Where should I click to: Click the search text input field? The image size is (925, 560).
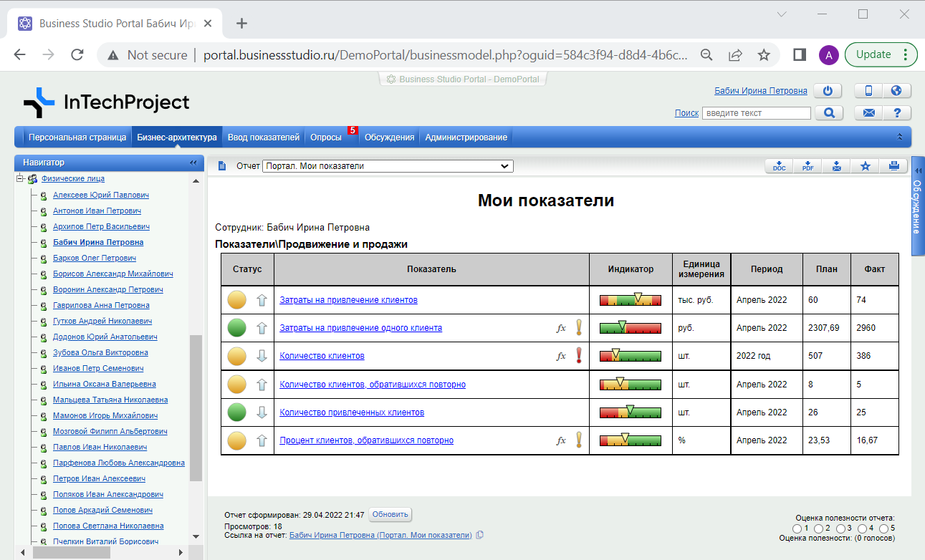(x=756, y=113)
